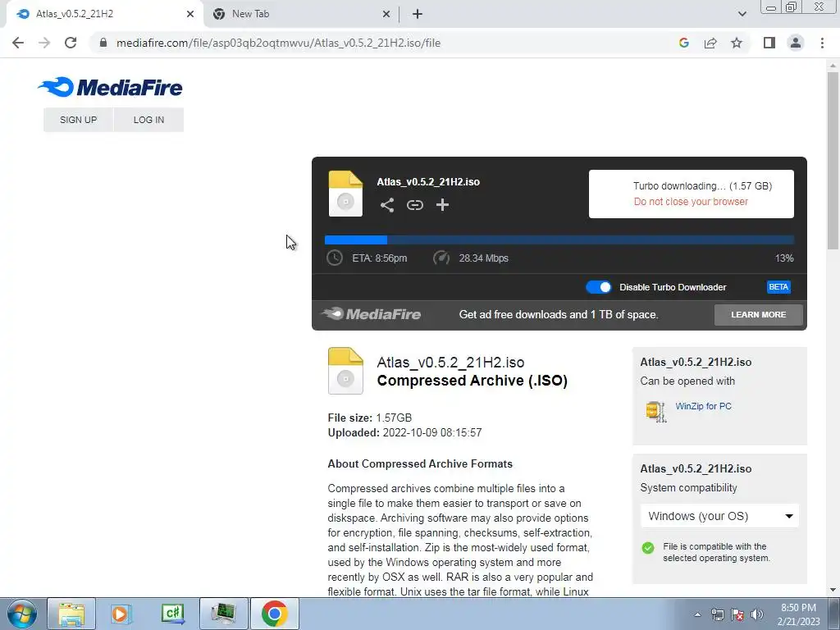Click the network tray icon

click(x=717, y=614)
